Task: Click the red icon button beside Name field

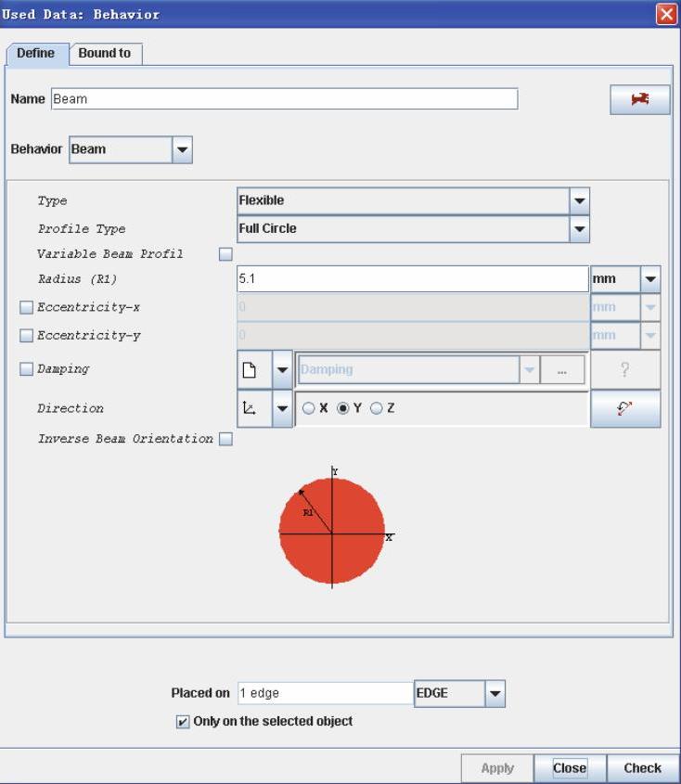Action: [x=639, y=99]
